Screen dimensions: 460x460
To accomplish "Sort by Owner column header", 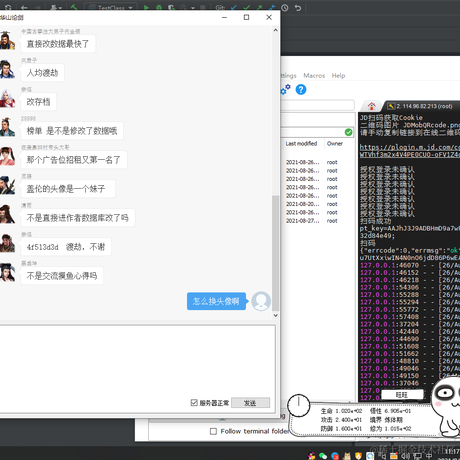I will [x=335, y=144].
